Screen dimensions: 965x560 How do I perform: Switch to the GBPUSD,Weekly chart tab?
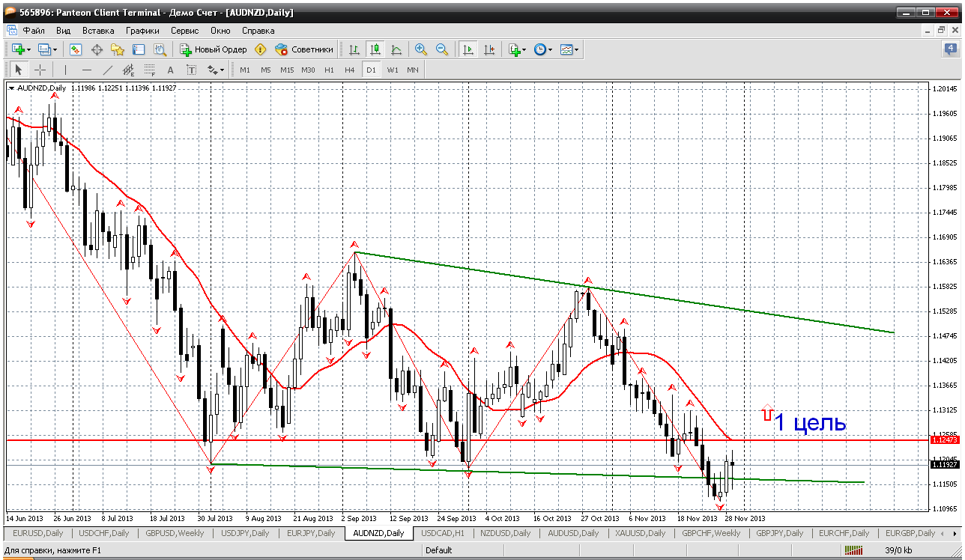175,533
